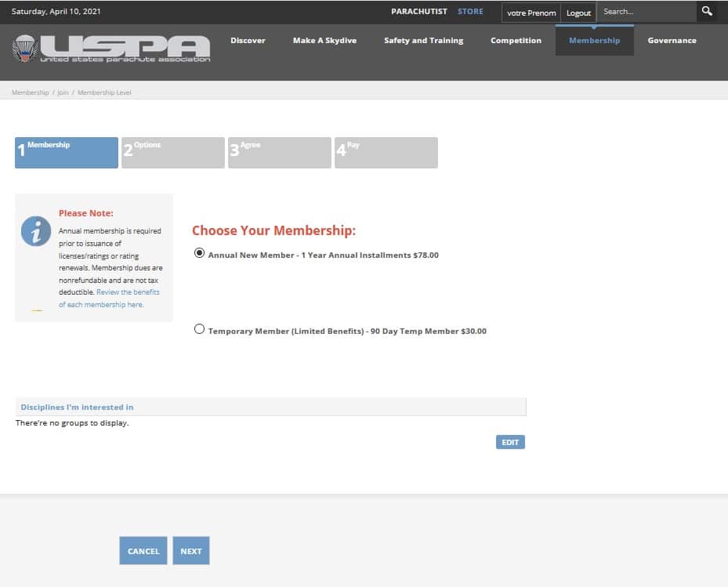Image resolution: width=728 pixels, height=587 pixels.
Task: Click the Cancel button
Action: click(x=143, y=551)
